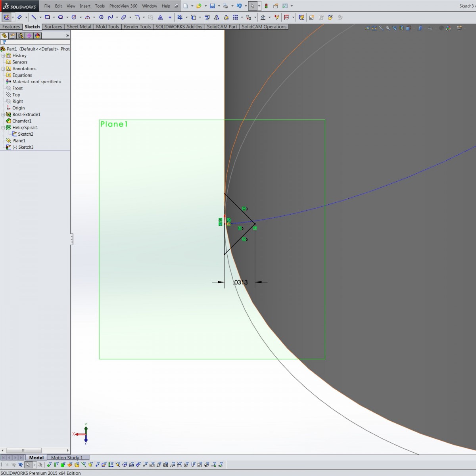This screenshot has width=476, height=476.
Task: Open the Rectangle tool dropdown arrow
Action: coord(54,17)
